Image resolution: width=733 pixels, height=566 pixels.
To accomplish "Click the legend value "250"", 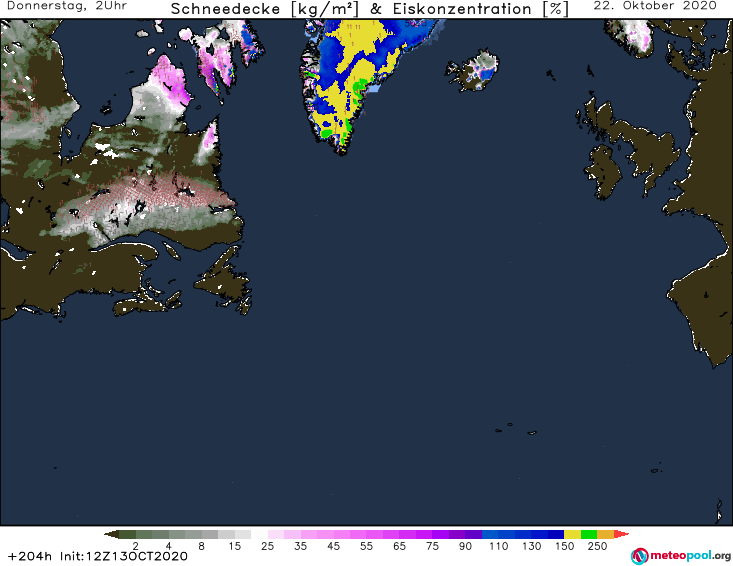I will [597, 546].
